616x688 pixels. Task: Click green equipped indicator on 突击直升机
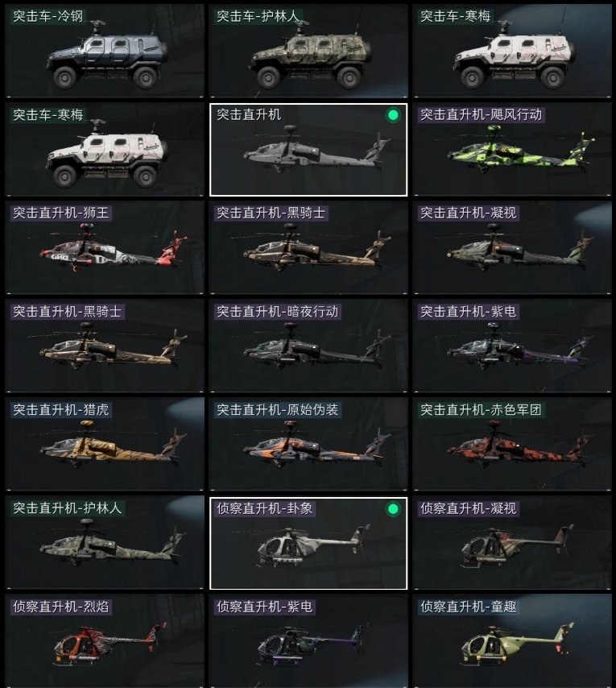[393, 115]
